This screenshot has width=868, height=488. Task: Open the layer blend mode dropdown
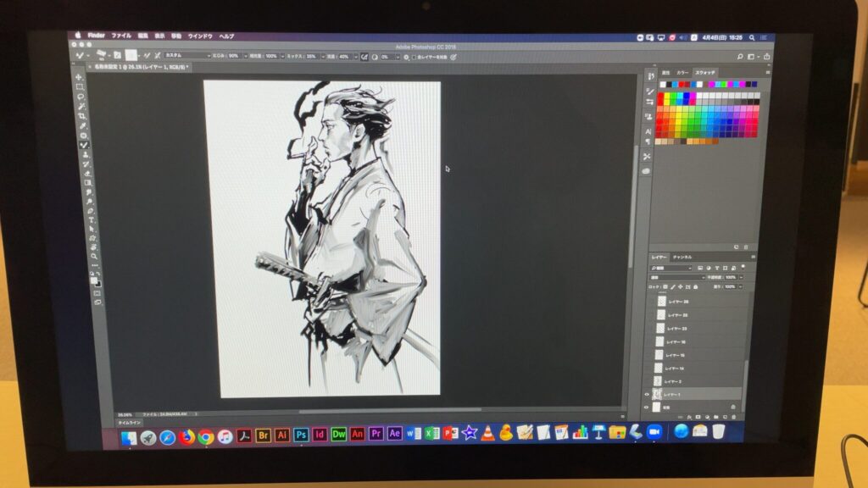coord(677,278)
